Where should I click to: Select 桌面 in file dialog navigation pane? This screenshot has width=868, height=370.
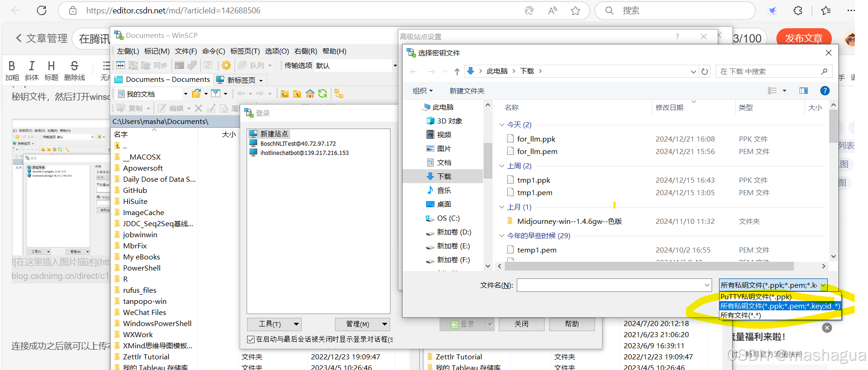click(444, 204)
